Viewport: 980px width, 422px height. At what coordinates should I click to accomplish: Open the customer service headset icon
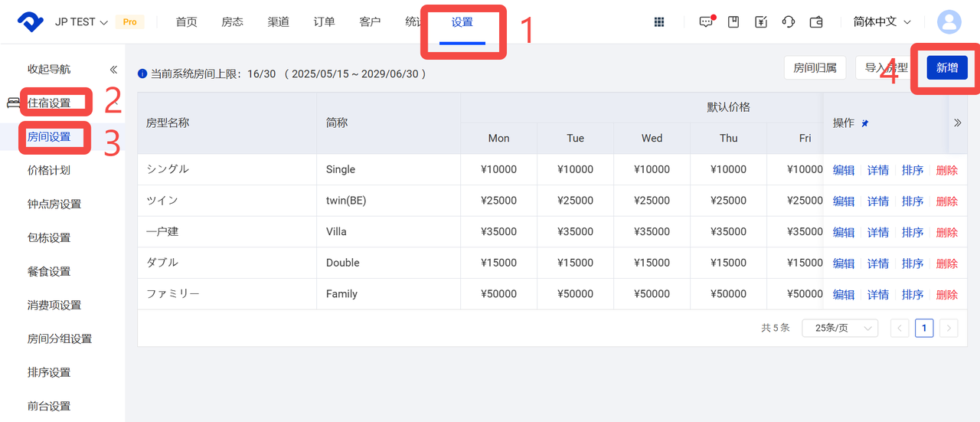(788, 22)
